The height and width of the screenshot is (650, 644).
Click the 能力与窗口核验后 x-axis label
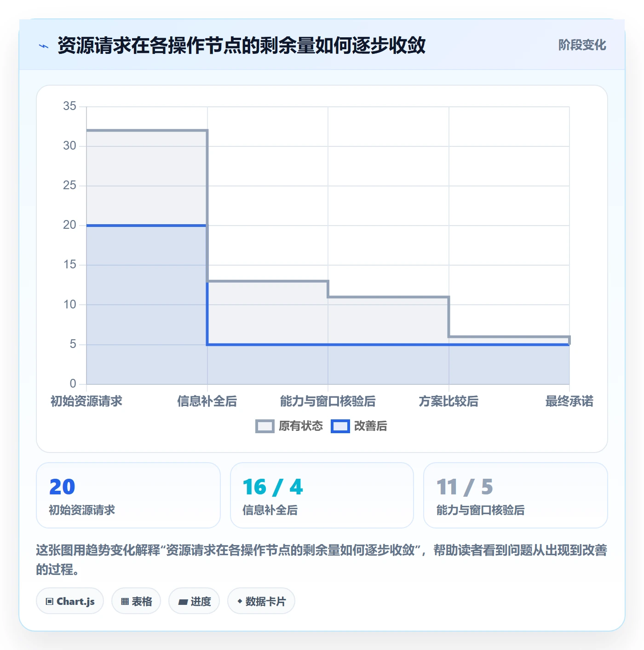[x=328, y=401]
